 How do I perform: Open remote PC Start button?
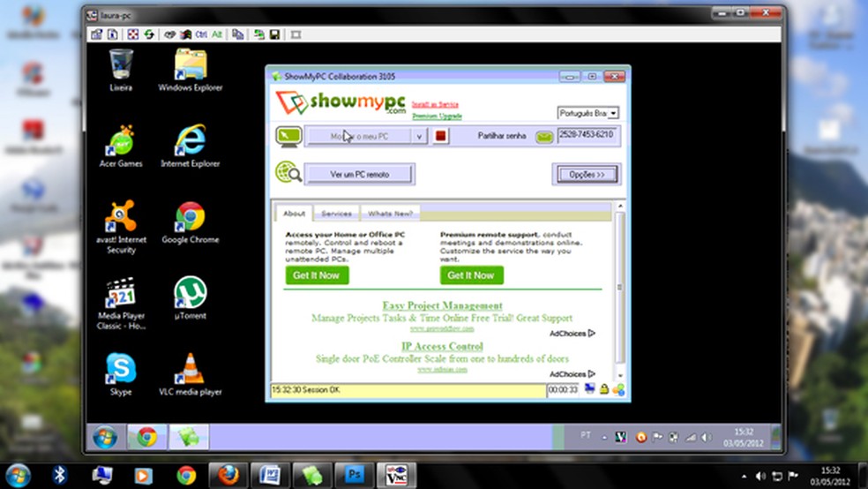(x=105, y=437)
